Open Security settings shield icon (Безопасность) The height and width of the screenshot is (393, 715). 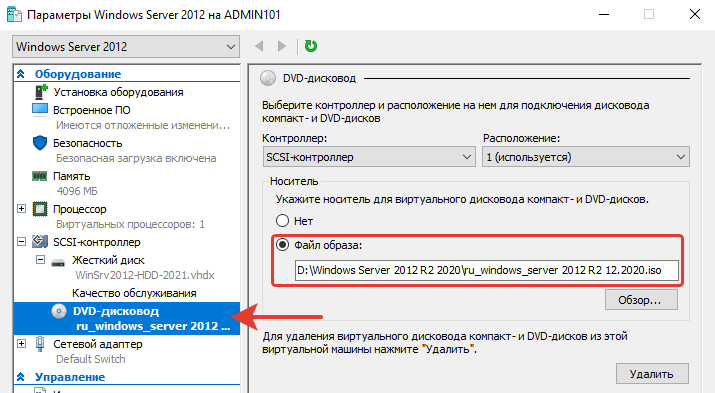click(40, 143)
